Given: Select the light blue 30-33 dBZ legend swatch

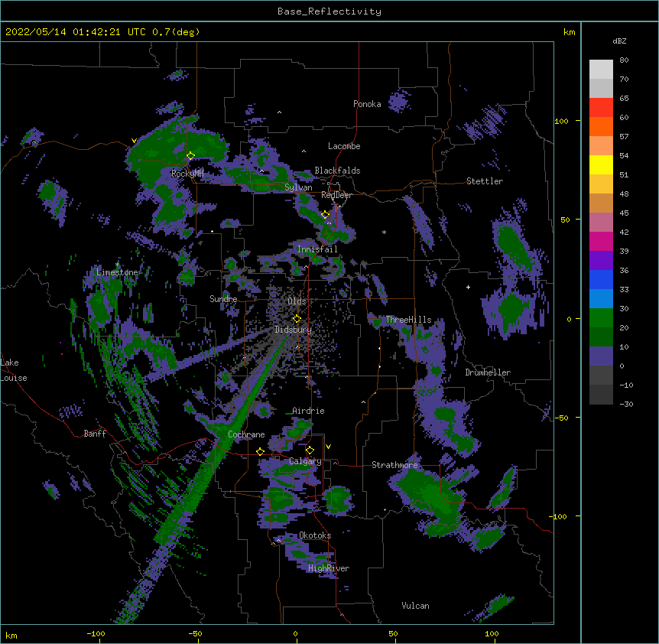Looking at the screenshot, I should [x=601, y=299].
